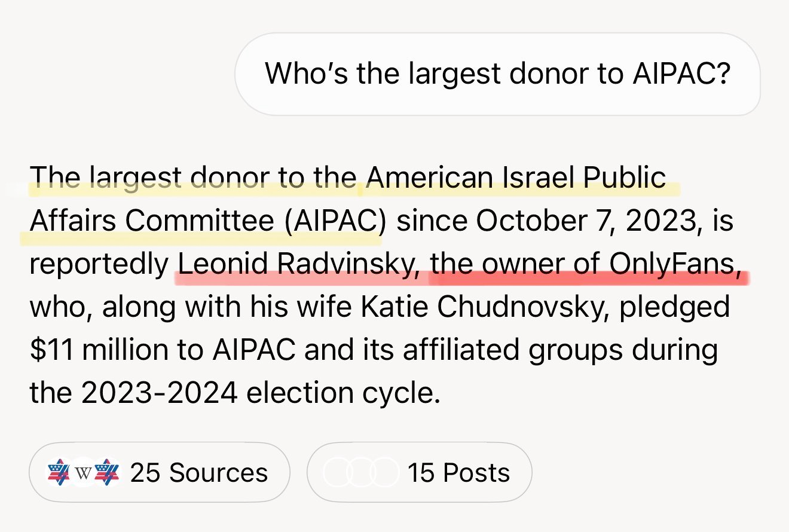Click highlighted "American Israel Public" text

click(516, 178)
